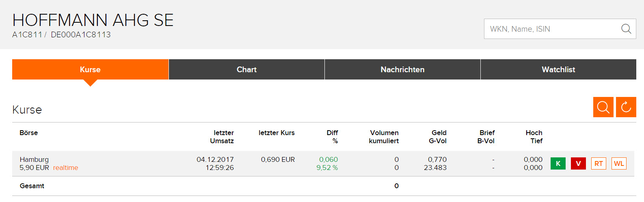Click the red V sell button
The height and width of the screenshot is (202, 644).
pos(578,163)
